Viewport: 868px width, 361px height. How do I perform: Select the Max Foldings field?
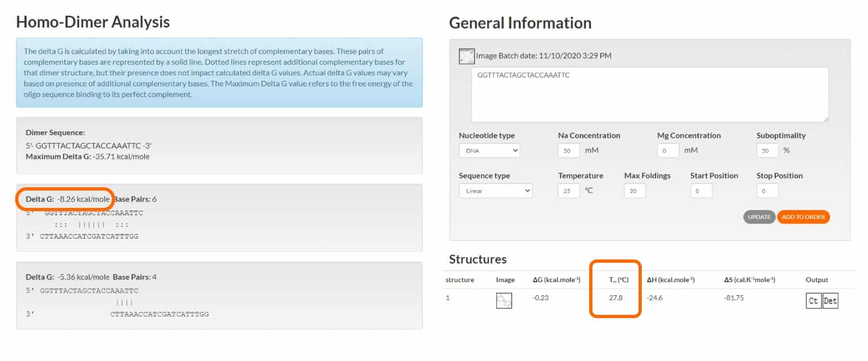coord(634,191)
